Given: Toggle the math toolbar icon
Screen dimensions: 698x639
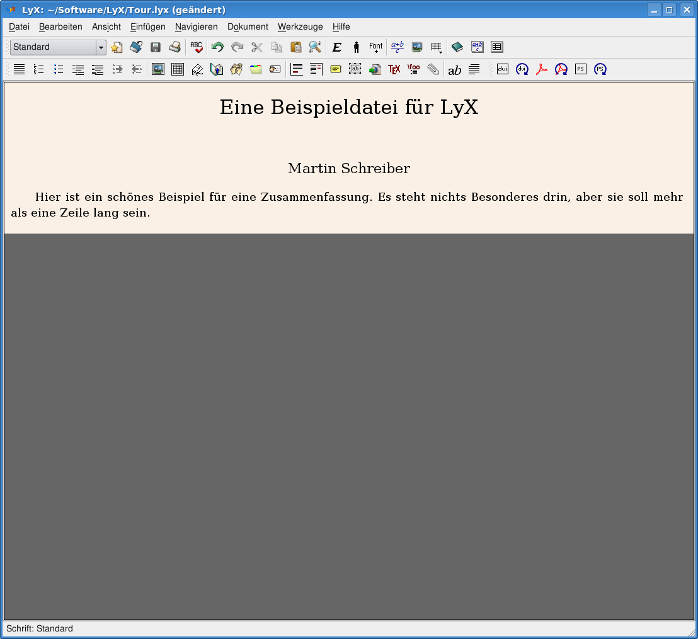Looking at the screenshot, I should coord(477,47).
